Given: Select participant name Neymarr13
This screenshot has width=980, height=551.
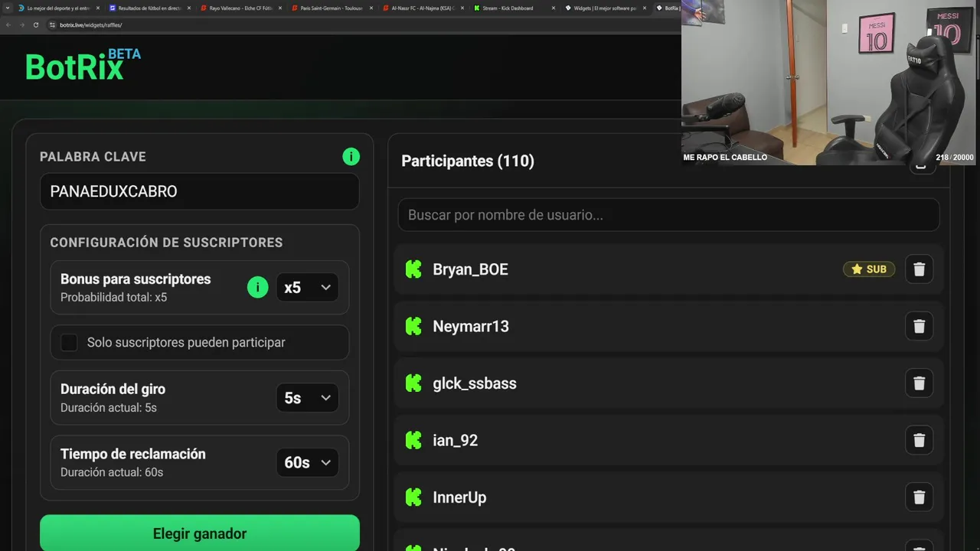Looking at the screenshot, I should [471, 327].
